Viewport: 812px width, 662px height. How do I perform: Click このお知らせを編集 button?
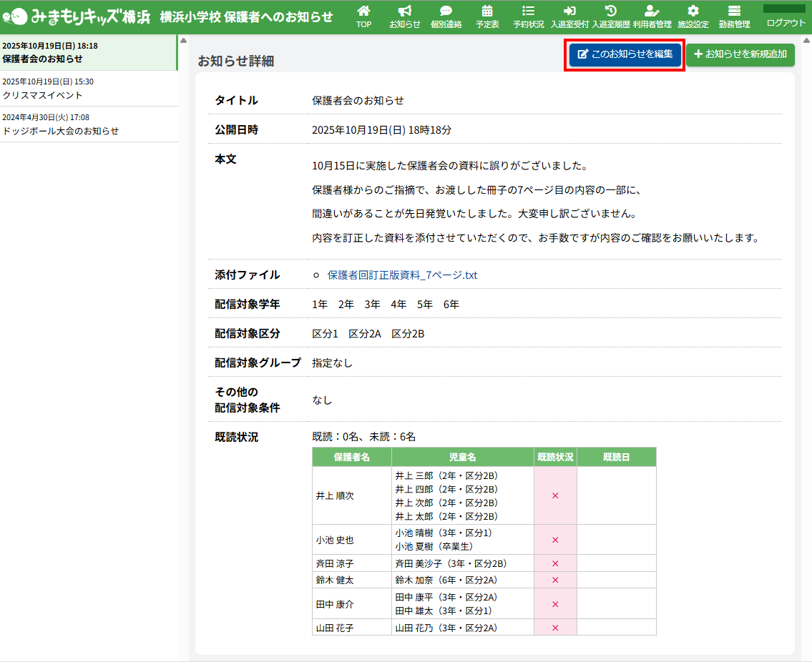tap(625, 54)
